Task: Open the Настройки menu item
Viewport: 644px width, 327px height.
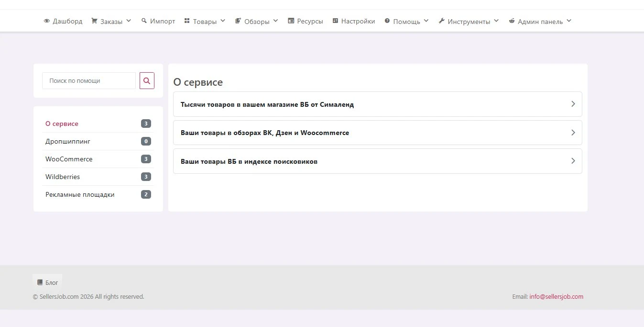Action: pyautogui.click(x=354, y=21)
